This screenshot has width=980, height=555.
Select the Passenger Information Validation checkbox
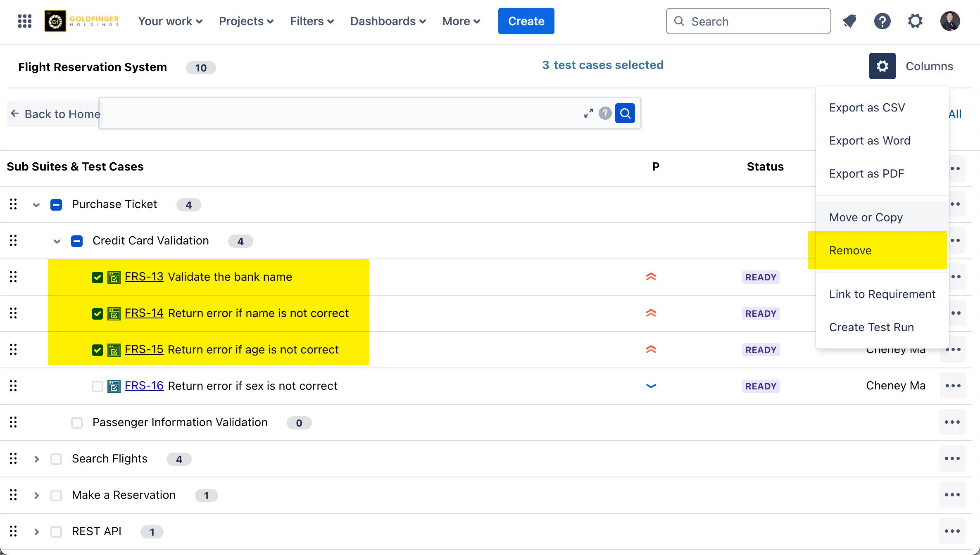click(x=77, y=422)
